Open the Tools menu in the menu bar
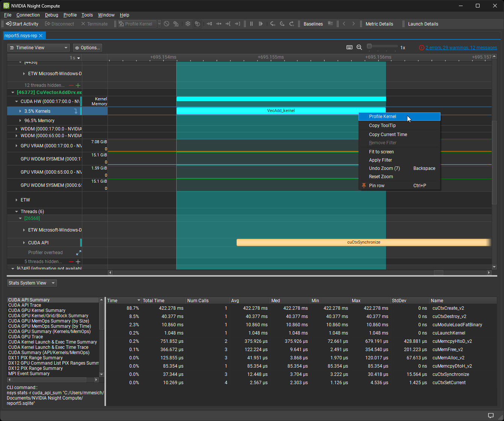 pos(87,15)
